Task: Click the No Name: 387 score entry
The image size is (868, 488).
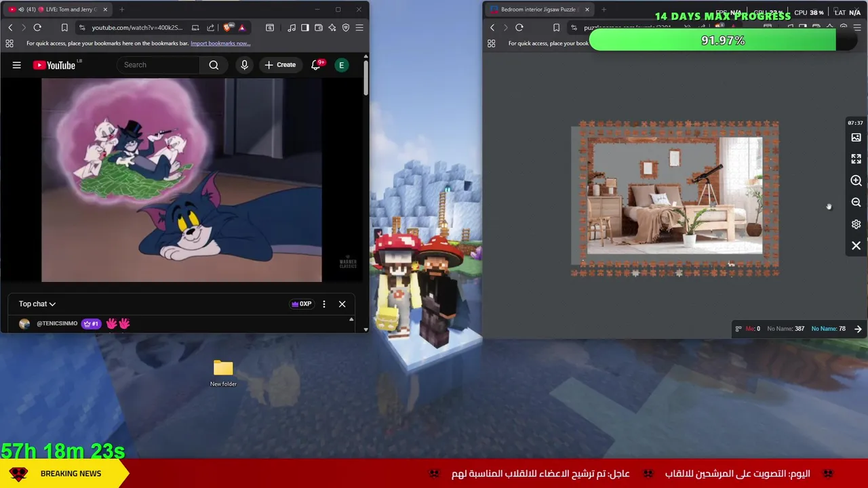Action: click(785, 329)
